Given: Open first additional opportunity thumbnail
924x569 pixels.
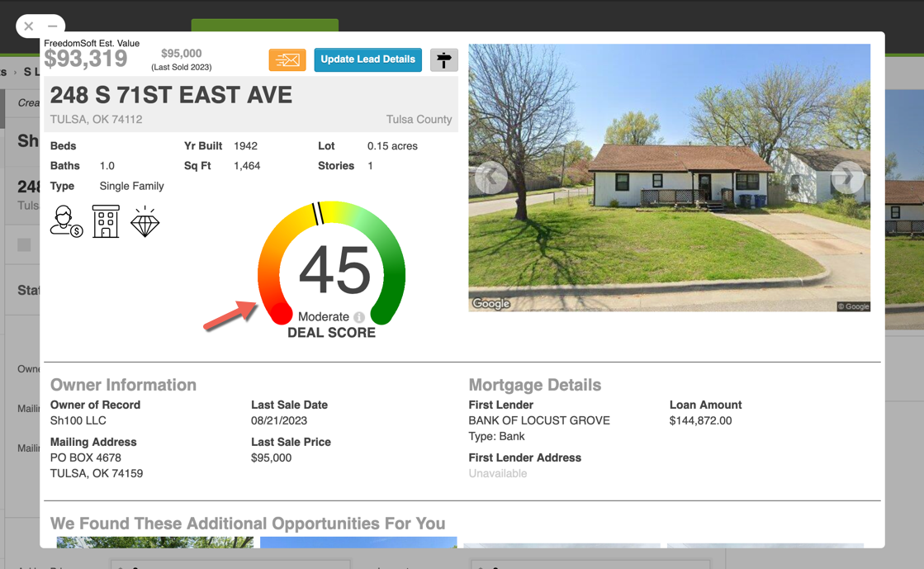Looking at the screenshot, I should click(x=155, y=542).
